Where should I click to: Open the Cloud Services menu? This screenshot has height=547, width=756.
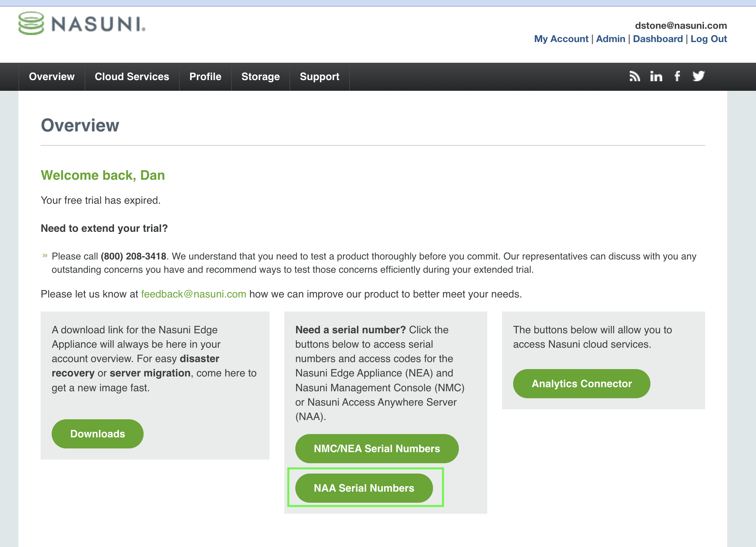tap(132, 76)
